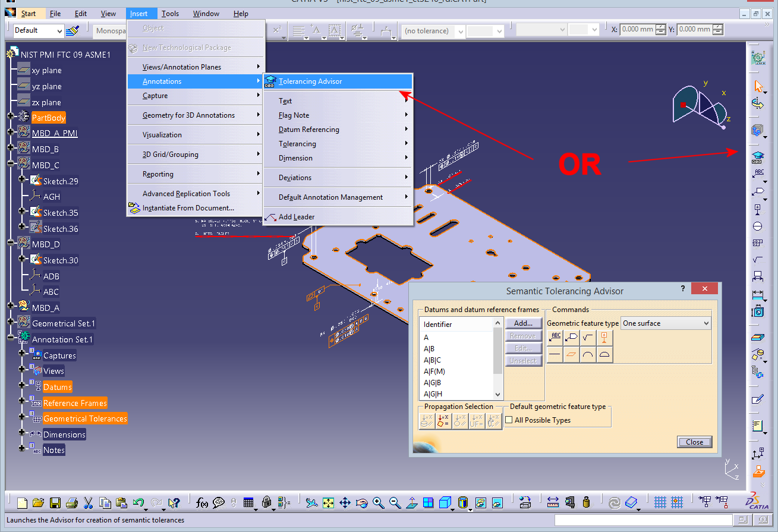This screenshot has width=778, height=532.
Task: Open the (no tolerance) dropdown
Action: tap(433, 31)
